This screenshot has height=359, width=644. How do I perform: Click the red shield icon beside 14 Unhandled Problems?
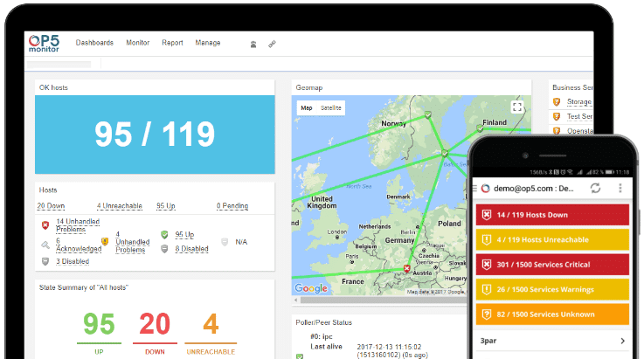pyautogui.click(x=45, y=225)
